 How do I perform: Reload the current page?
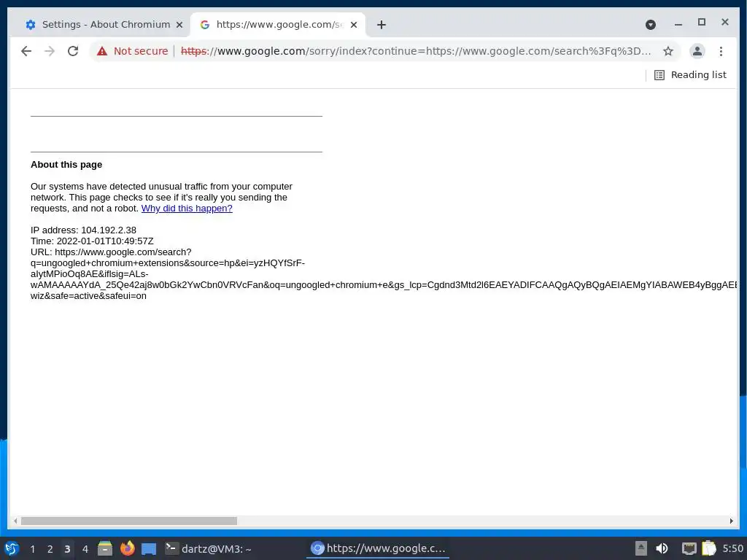click(73, 51)
